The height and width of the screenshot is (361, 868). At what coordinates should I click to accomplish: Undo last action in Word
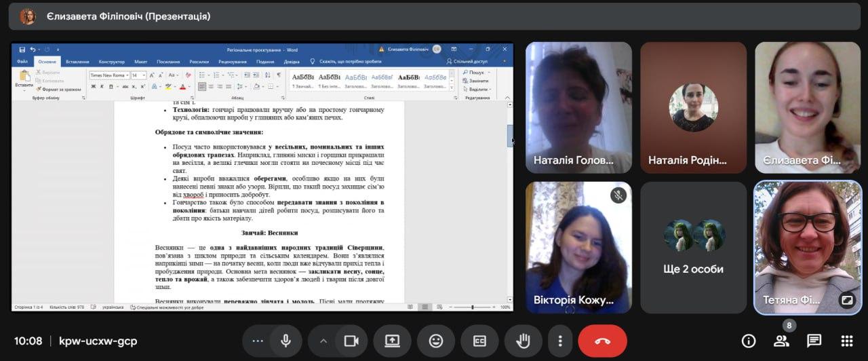(x=33, y=50)
